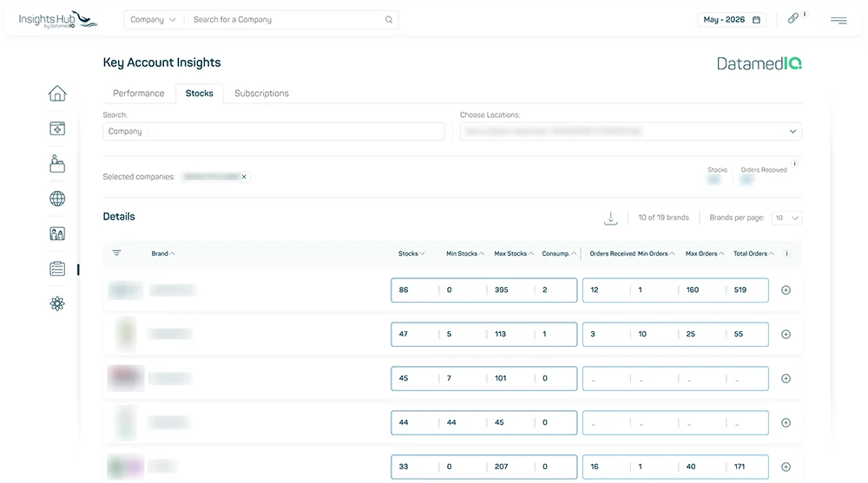This screenshot has width=868, height=483.
Task: Click the Total Orders value 171
Action: coord(739,467)
